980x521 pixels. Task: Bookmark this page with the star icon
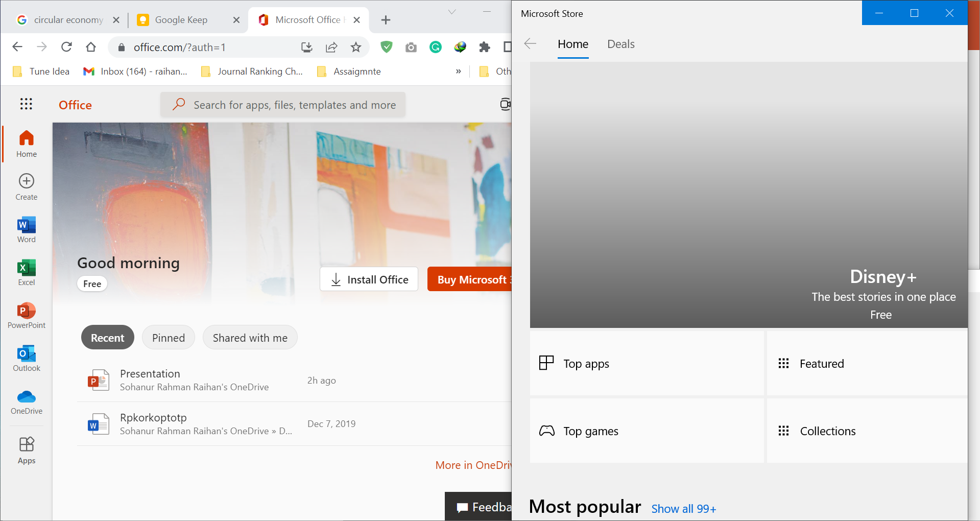tap(356, 48)
